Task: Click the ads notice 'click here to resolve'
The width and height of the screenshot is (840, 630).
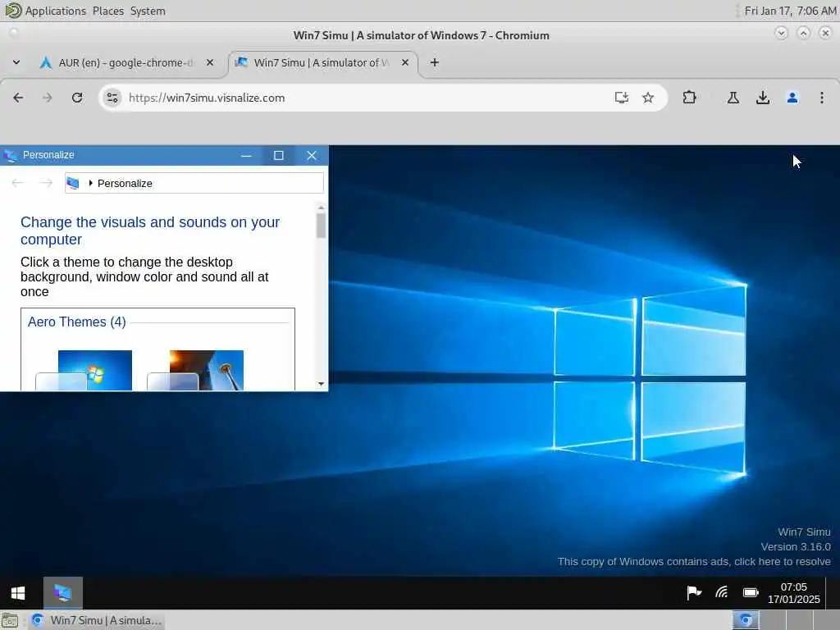Action: click(x=782, y=561)
